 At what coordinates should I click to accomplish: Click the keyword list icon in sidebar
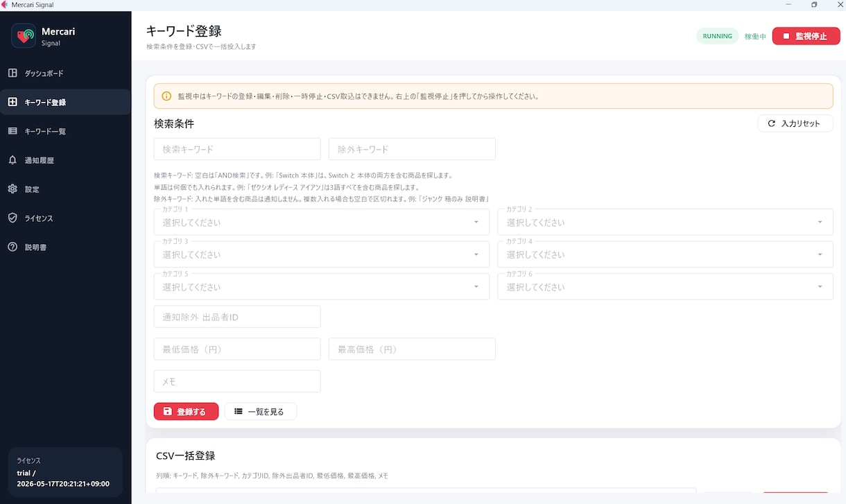click(12, 131)
